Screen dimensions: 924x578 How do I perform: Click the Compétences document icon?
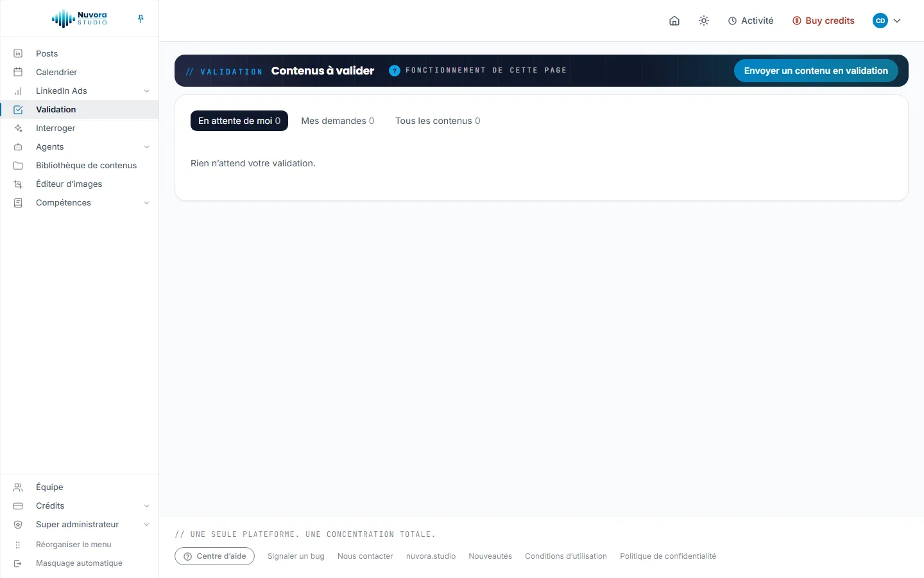tap(18, 202)
